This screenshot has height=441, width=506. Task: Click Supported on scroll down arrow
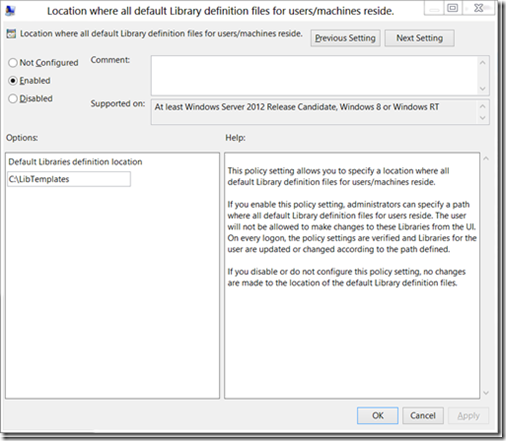click(x=482, y=118)
